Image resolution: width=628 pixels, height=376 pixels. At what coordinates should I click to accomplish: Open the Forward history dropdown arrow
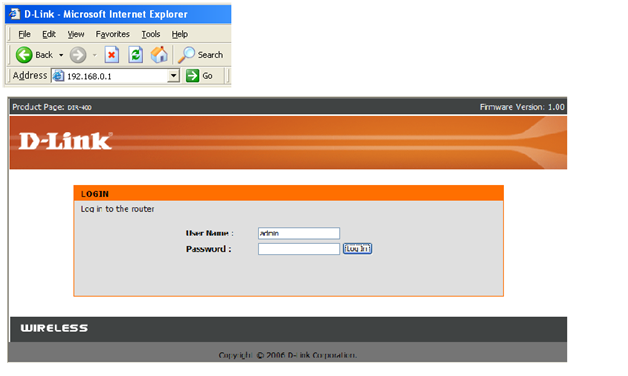(x=95, y=55)
